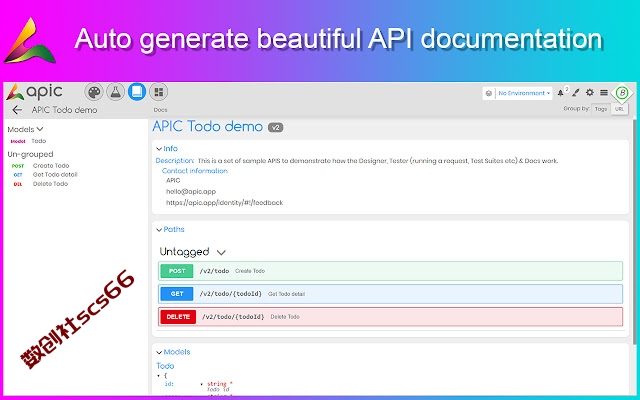
Task: Expand the POST /v2/todo endpoint row
Action: tap(391, 271)
